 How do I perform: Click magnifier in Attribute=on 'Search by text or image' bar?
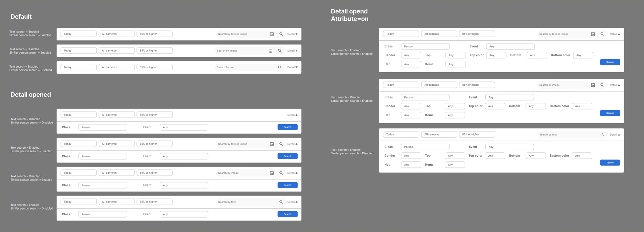point(602,34)
